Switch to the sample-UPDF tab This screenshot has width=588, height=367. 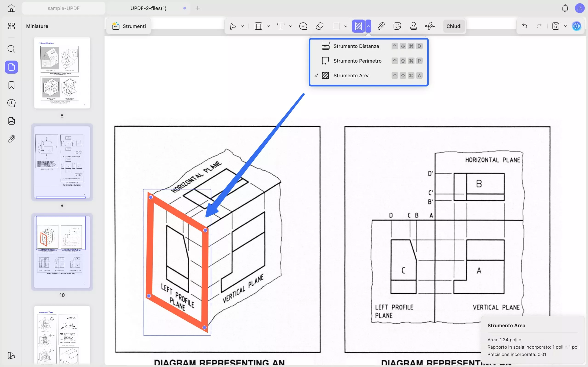[63, 8]
